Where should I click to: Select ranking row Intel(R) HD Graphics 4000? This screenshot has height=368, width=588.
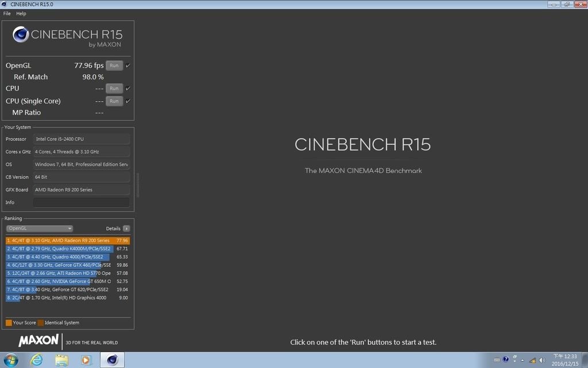click(68, 298)
